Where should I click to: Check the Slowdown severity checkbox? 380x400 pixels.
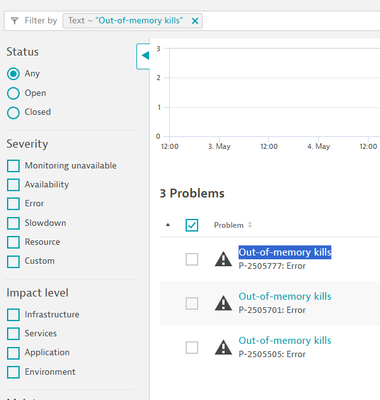click(13, 223)
